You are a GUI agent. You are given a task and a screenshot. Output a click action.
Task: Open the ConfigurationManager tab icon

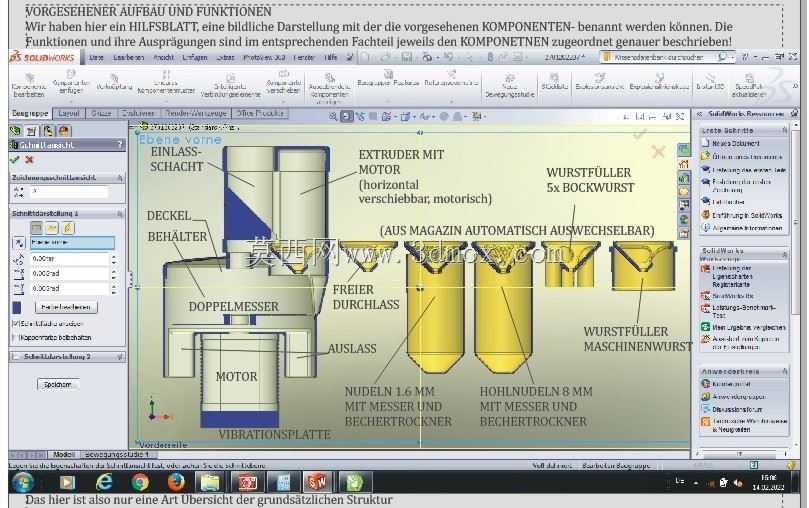(x=48, y=131)
